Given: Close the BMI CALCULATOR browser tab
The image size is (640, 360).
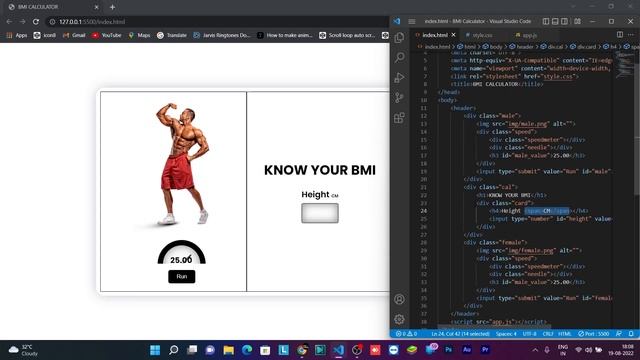Looking at the screenshot, I should click(x=97, y=7).
